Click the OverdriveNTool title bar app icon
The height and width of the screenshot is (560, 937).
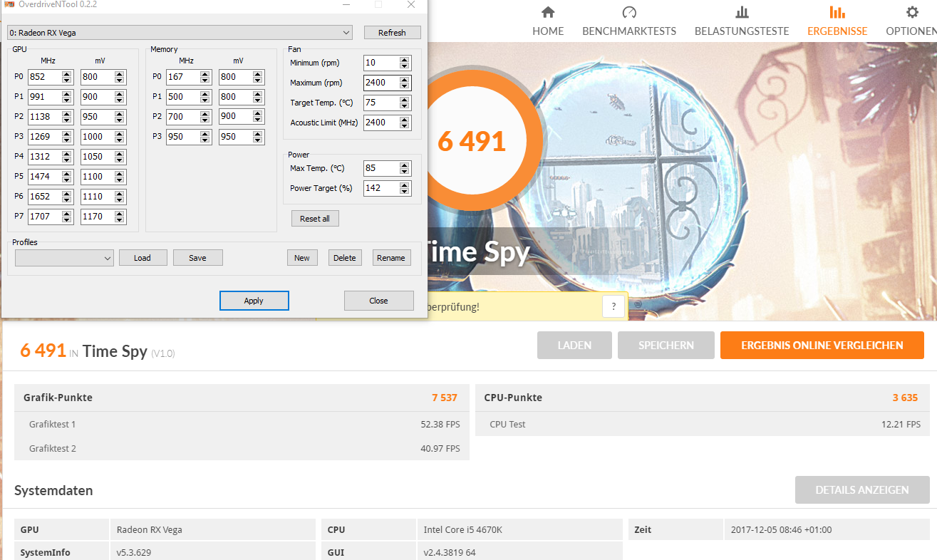coord(9,4)
